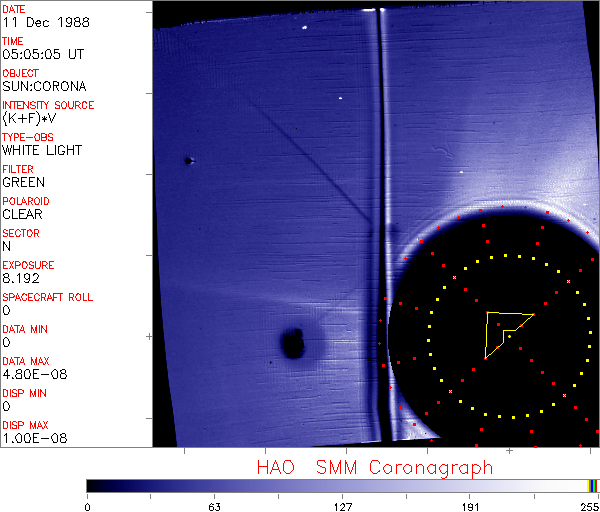Click the data max value '4.80E-08'

30,374
